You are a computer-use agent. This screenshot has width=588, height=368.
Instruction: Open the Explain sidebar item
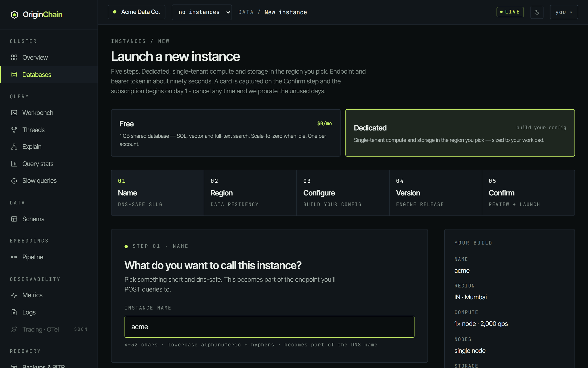tap(49, 147)
